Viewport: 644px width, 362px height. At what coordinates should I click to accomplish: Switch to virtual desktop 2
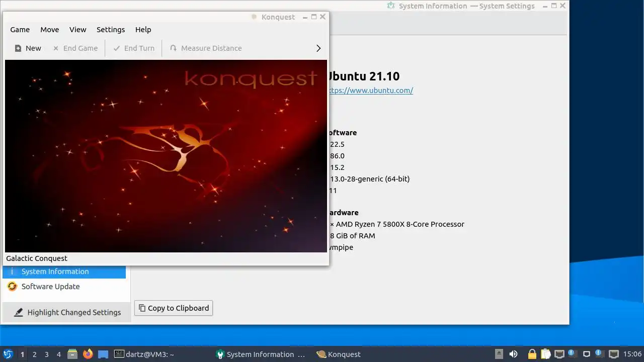(x=34, y=354)
